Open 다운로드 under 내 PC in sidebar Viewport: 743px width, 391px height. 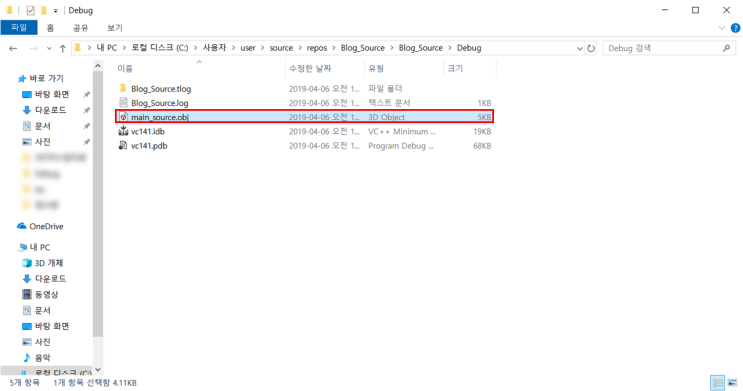pos(51,278)
